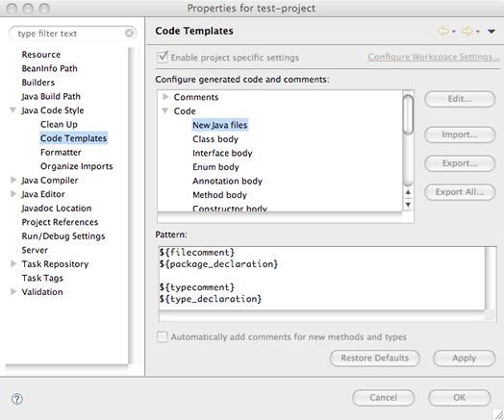
Task: Click the template list scroll down arrow
Action: (408, 205)
